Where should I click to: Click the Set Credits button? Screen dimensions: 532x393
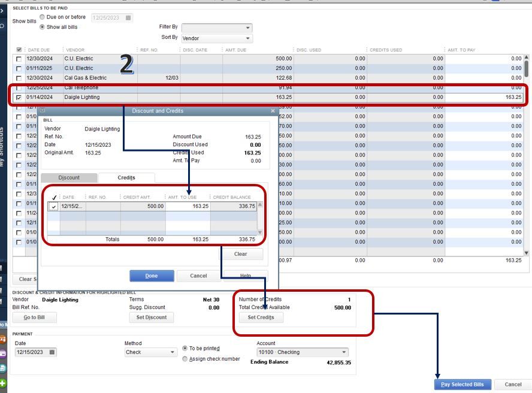click(x=261, y=318)
